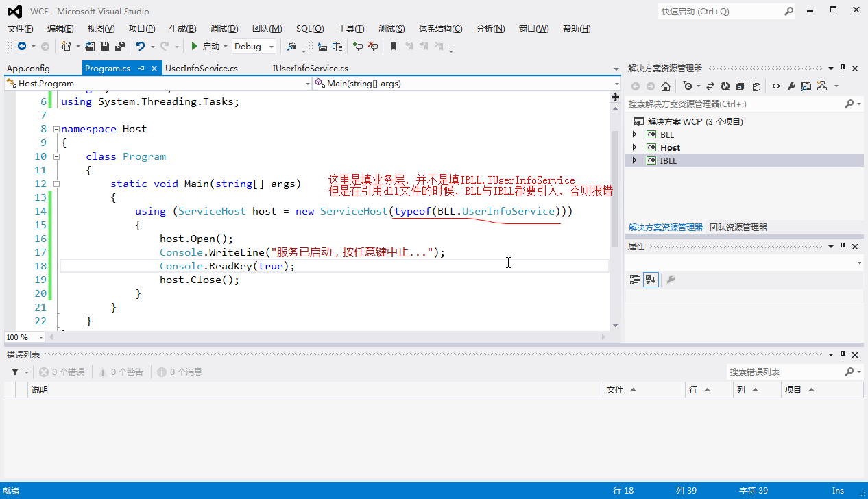Click Sync with Active Document icon
Screen dimensions: 868x499
point(710,86)
